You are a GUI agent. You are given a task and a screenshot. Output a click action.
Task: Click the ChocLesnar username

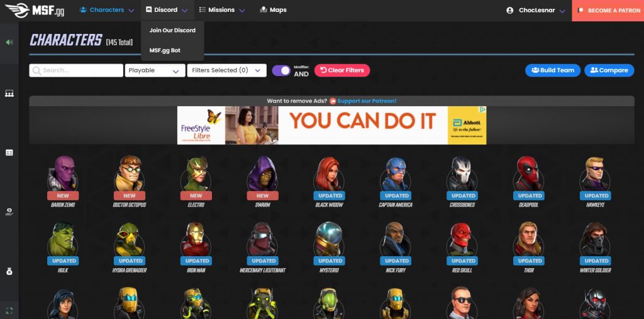[x=536, y=10]
